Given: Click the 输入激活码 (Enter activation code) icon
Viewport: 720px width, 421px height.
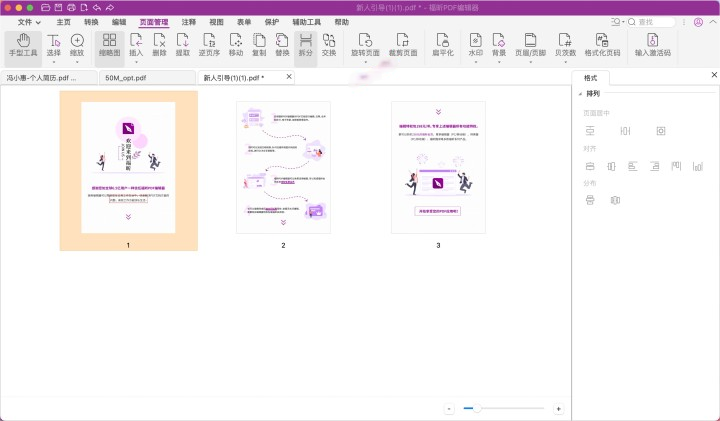Looking at the screenshot, I should pyautogui.click(x=652, y=45).
